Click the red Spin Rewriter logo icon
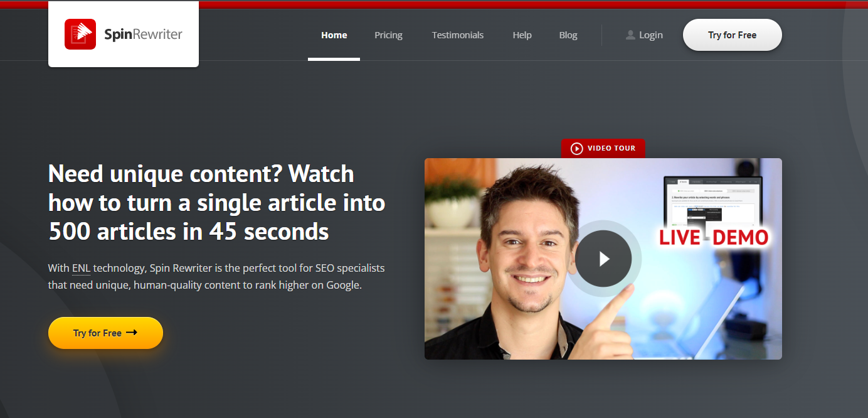 (80, 34)
